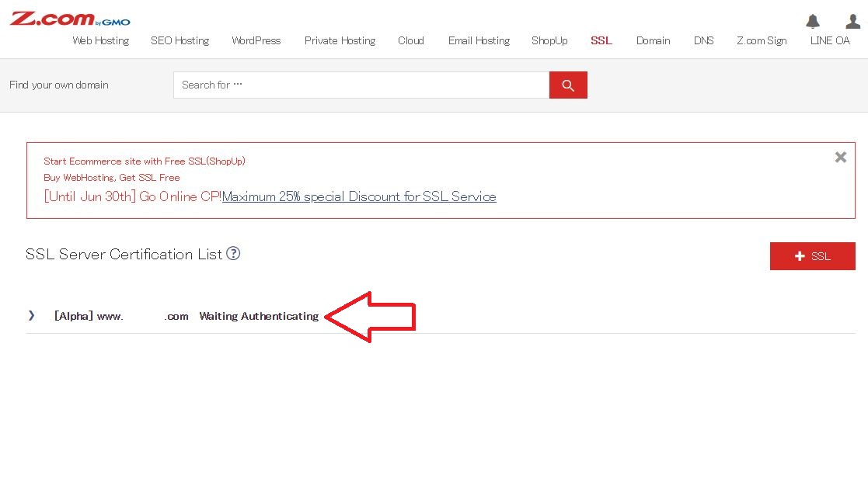The image size is (868, 479).
Task: Expand the [Alpha] certificate row chevron
Action: pyautogui.click(x=32, y=315)
